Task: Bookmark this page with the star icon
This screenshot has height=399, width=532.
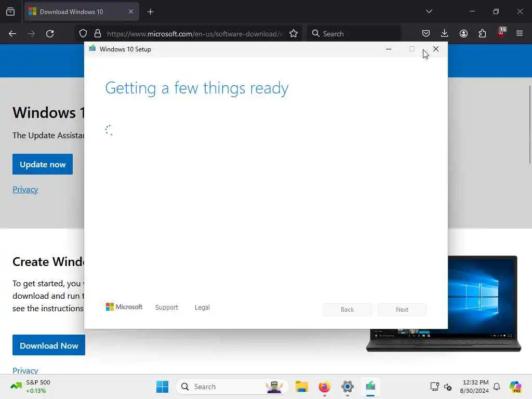Action: 294,34
